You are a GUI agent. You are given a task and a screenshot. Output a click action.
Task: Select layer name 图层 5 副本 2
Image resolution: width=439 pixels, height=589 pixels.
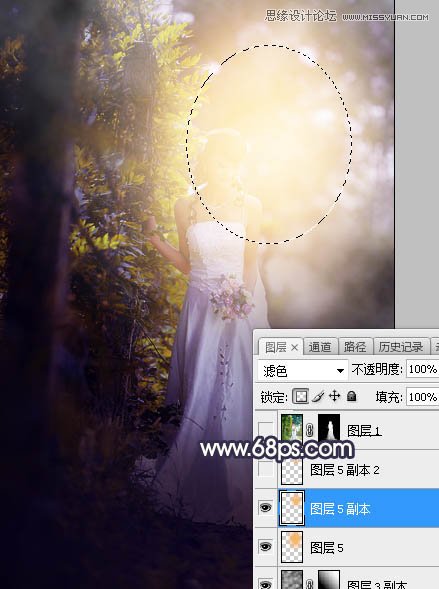pos(345,470)
